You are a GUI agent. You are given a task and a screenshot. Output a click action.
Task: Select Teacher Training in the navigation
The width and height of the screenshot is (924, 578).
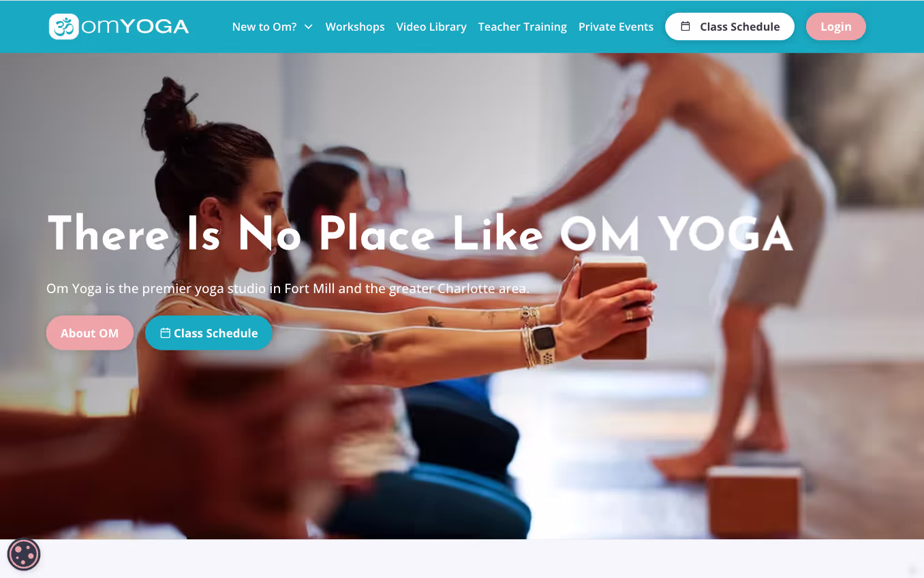pos(523,27)
